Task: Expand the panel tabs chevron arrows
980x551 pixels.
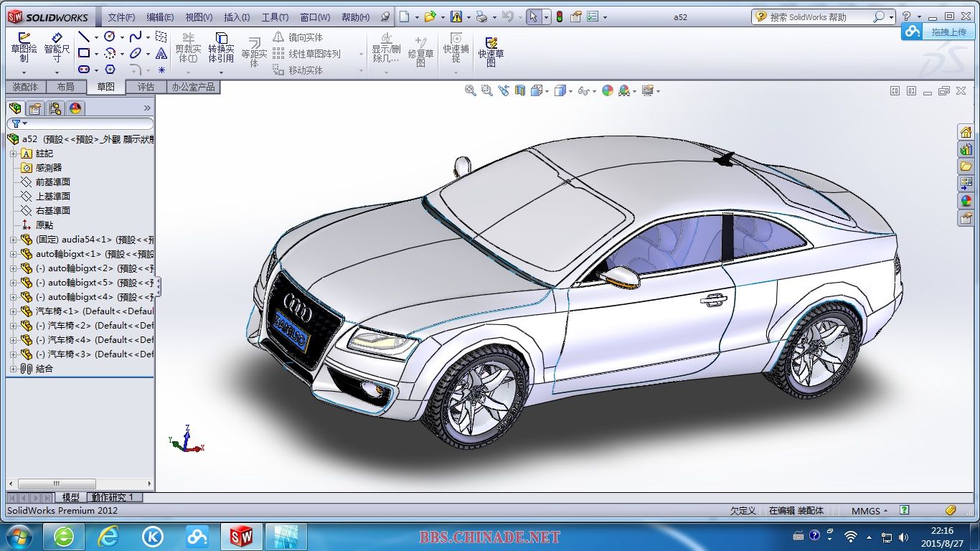Action: [147, 108]
